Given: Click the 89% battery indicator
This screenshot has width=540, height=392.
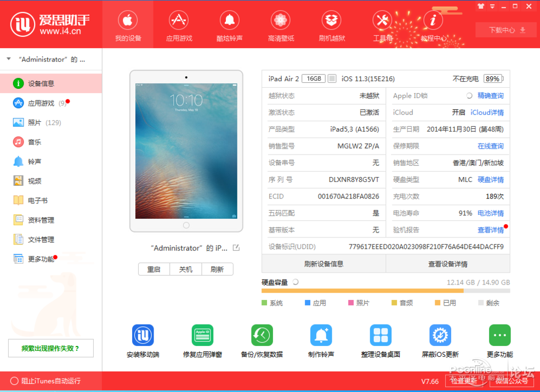Looking at the screenshot, I should 493,78.
